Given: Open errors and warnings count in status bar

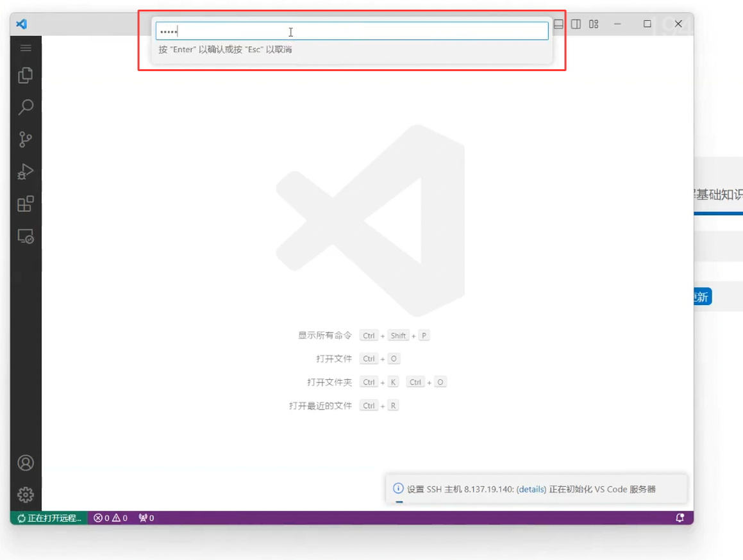Looking at the screenshot, I should (x=110, y=518).
